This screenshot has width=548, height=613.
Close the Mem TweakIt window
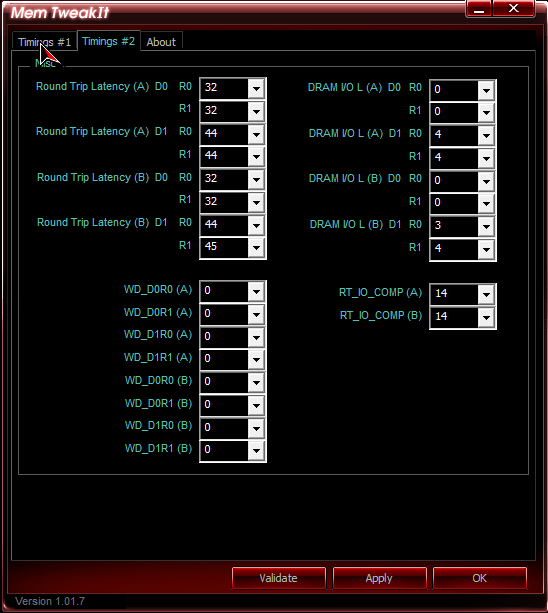[x=514, y=9]
